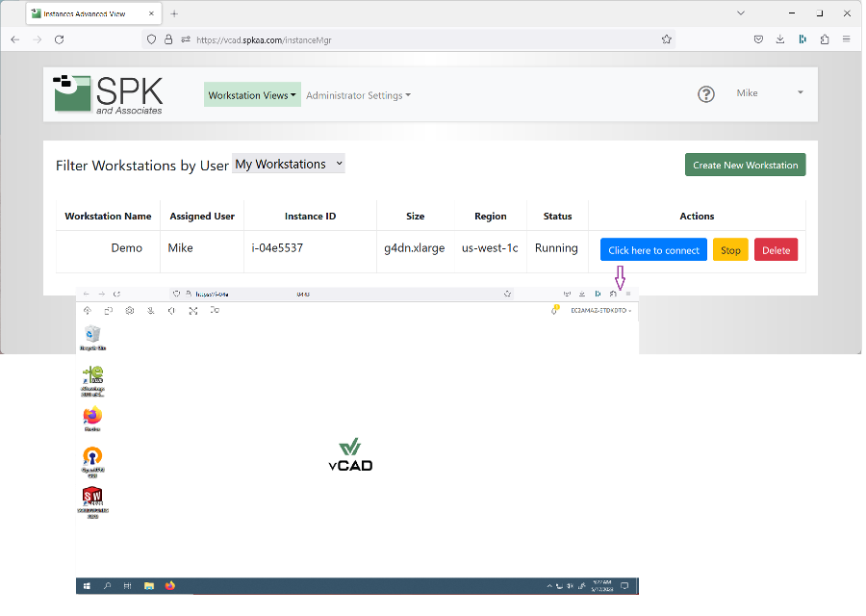Open Task View on remote taskbar

tap(128, 586)
